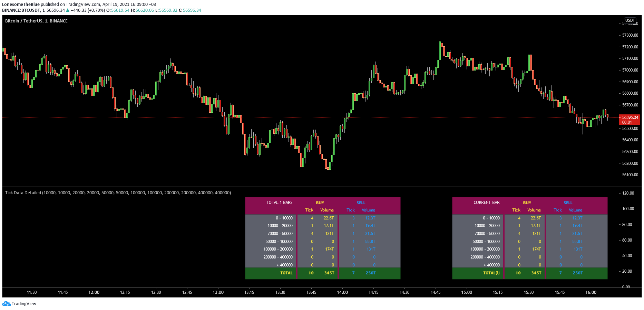Click SELL header in CURRENT BAR table
Image resolution: width=644 pixels, height=310 pixels.
(x=568, y=203)
